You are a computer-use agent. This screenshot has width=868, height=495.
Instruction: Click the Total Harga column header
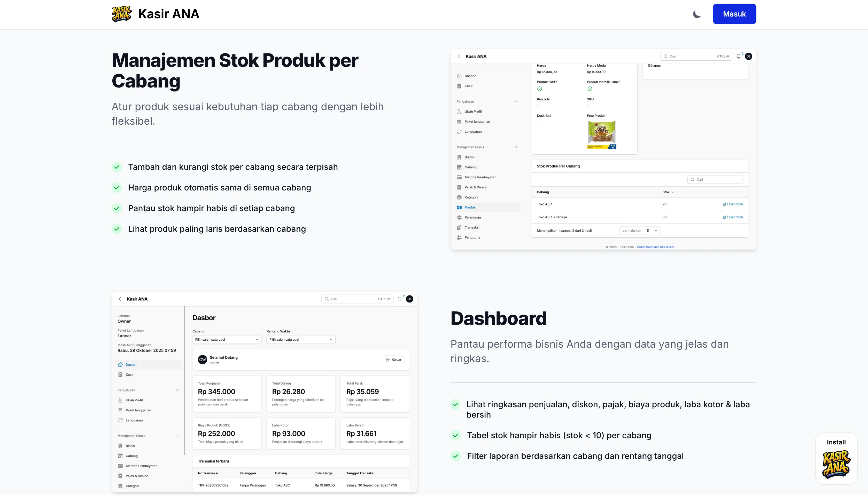324,473
